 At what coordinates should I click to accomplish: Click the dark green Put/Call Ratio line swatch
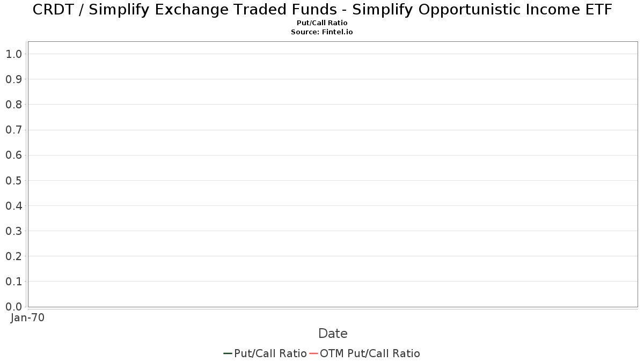click(228, 353)
